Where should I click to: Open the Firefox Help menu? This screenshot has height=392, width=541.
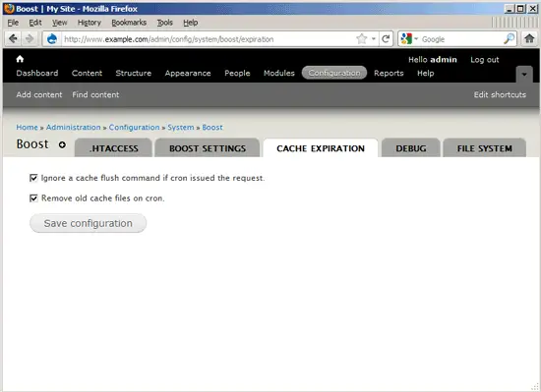tap(191, 23)
